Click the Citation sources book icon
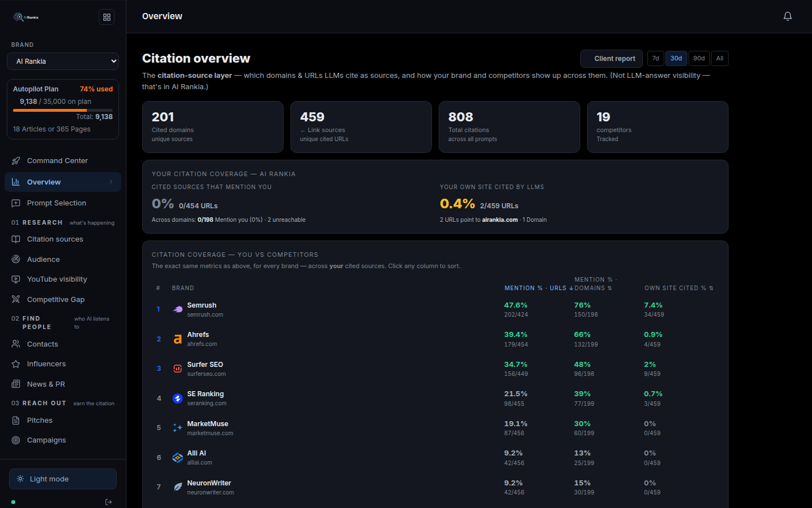The width and height of the screenshot is (812, 508). 16,239
